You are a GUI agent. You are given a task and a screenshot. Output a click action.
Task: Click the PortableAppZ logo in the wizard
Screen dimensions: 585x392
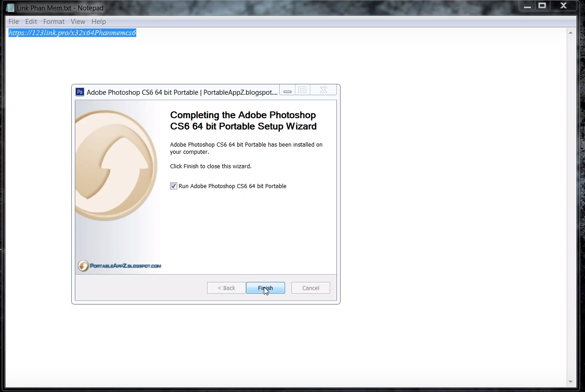(x=119, y=266)
